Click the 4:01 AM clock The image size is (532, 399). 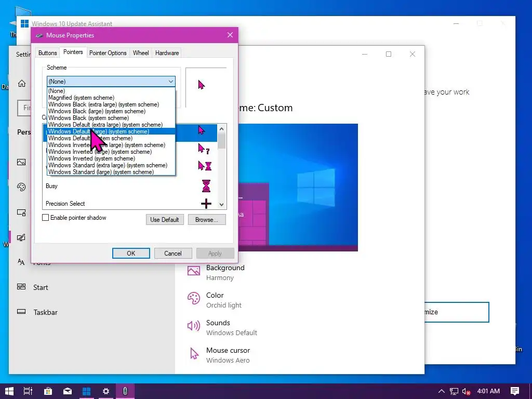click(488, 391)
